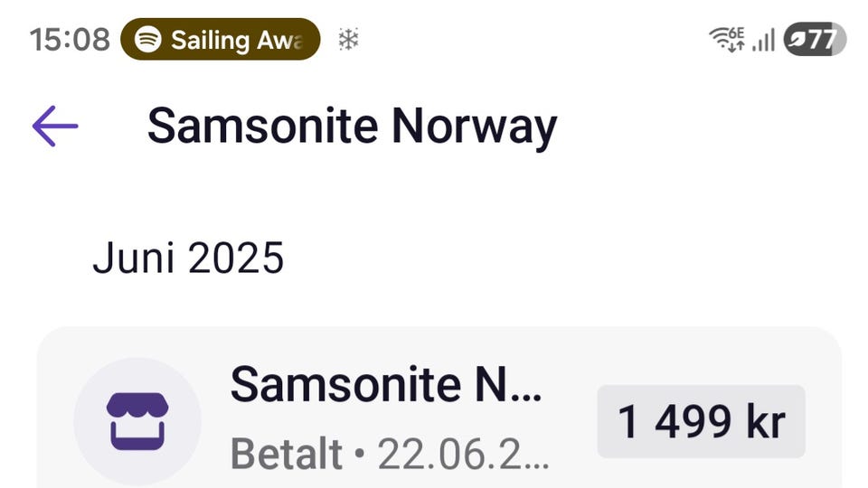Tap the snowflake status bar icon
Viewport: 868px width, 488px height.
[348, 40]
